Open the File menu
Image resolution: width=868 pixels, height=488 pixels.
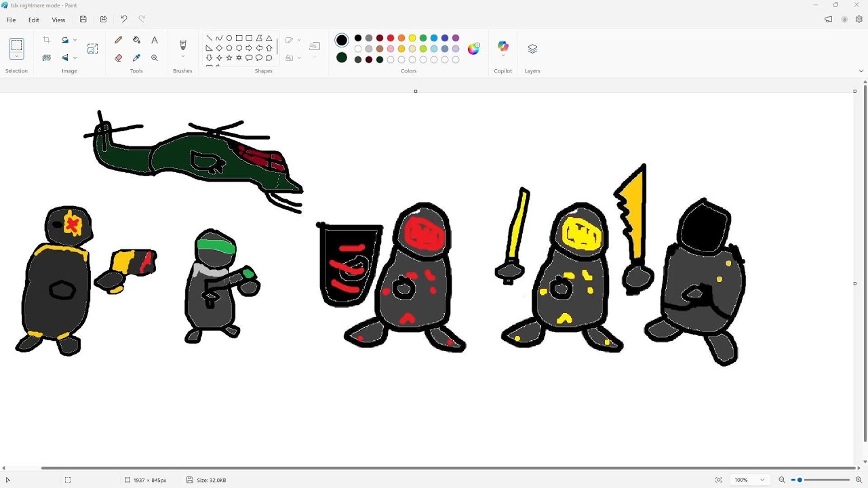click(x=11, y=20)
